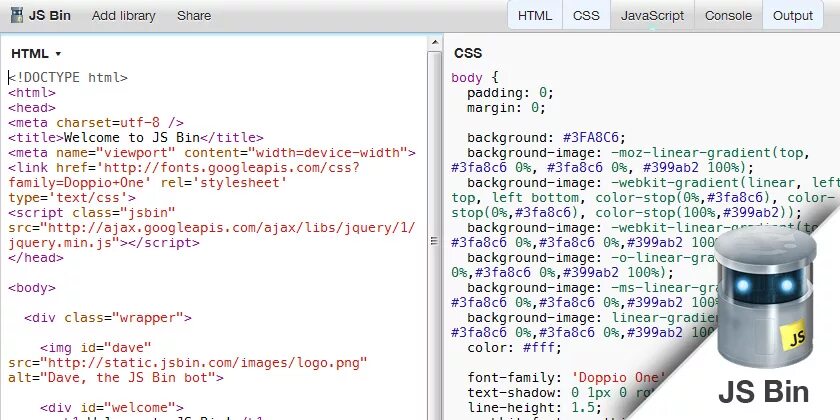Screen dimensions: 840x420
Task: Click the '<meta charset=utf-8 />' line
Action: click(x=96, y=123)
